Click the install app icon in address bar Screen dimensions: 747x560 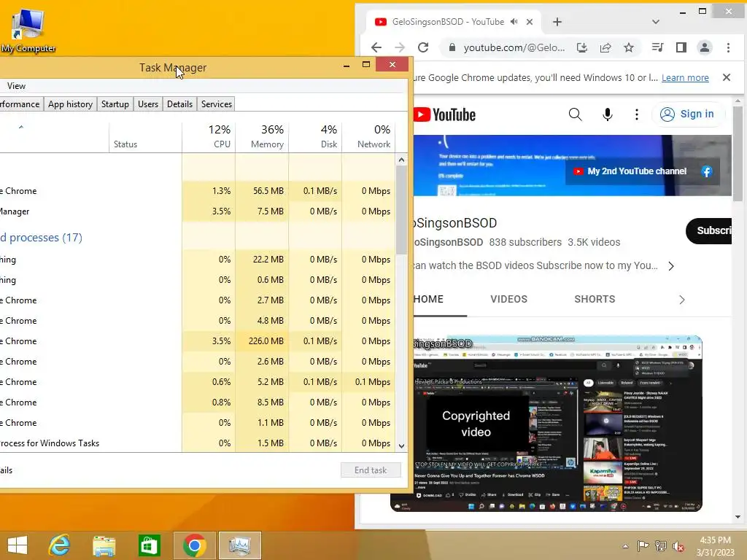click(581, 47)
